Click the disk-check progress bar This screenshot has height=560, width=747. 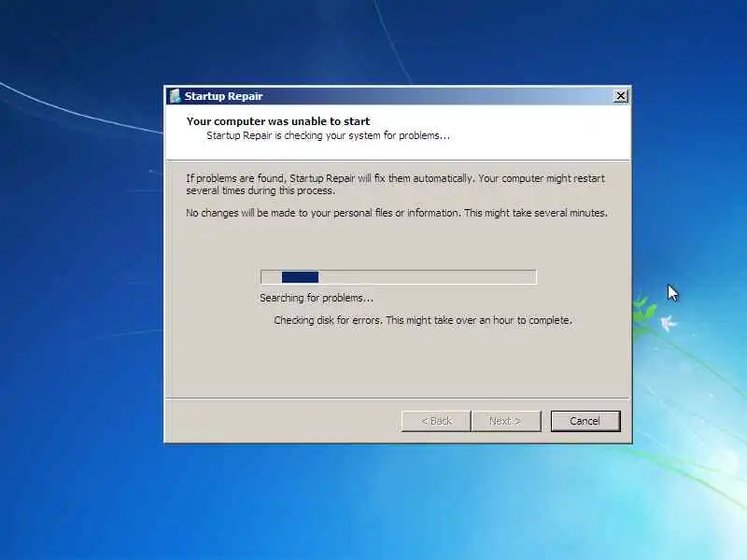click(399, 277)
